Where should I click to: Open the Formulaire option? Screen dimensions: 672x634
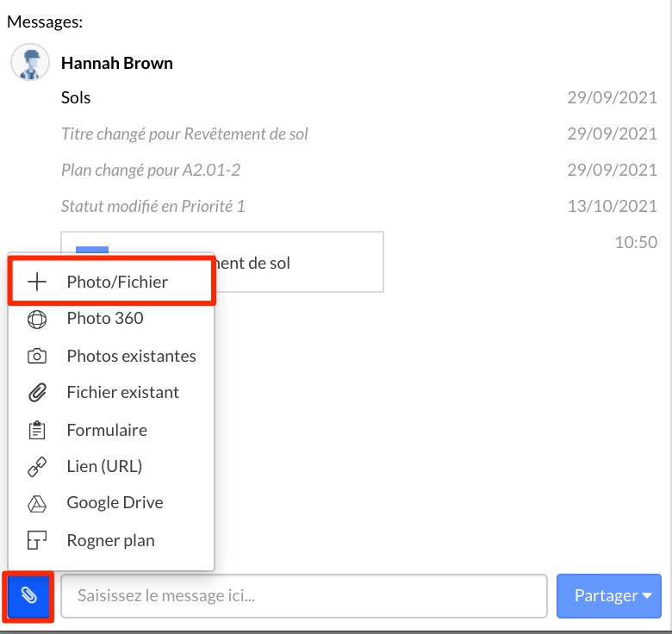[111, 430]
